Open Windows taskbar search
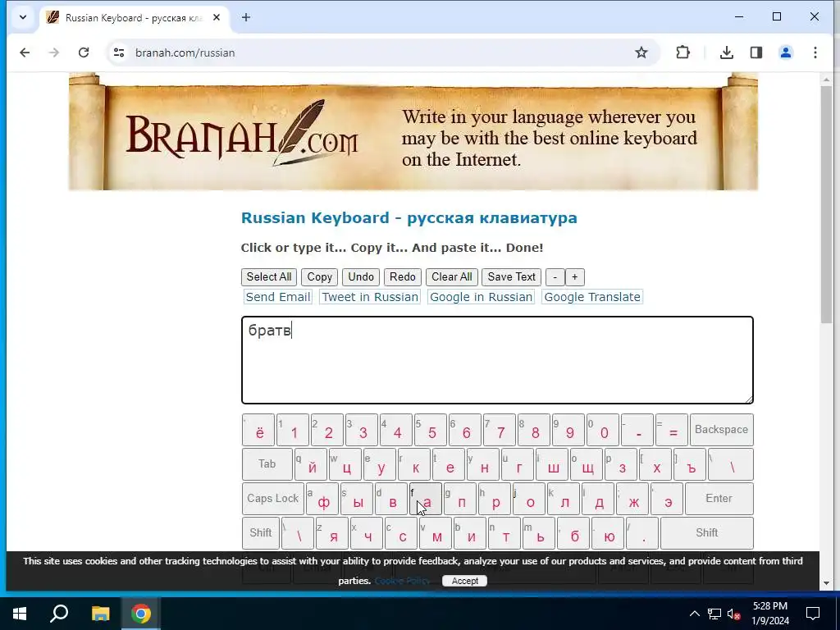 [x=59, y=614]
